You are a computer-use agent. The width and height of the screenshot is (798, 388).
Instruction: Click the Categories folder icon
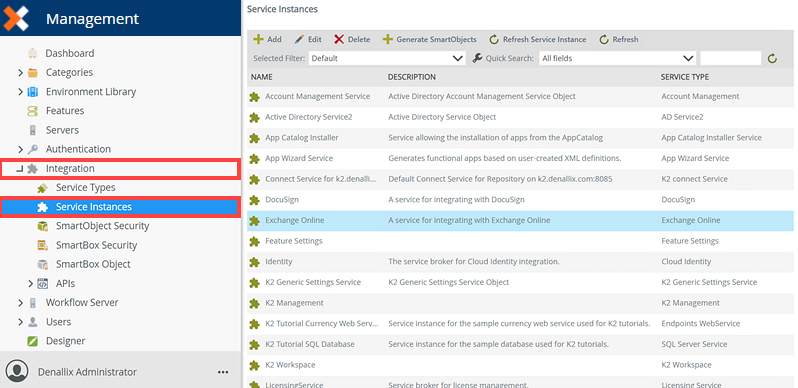click(33, 72)
